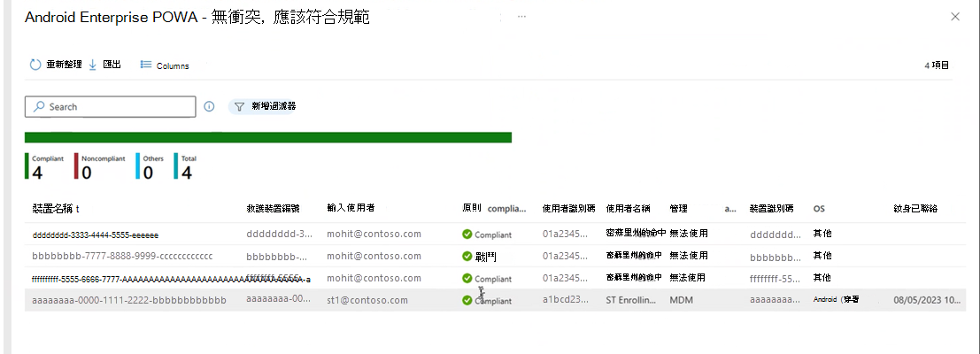Screen dimensions: 980x354
Task: Click the 無法使用 cell in the dddddddd row
Action: tap(688, 234)
